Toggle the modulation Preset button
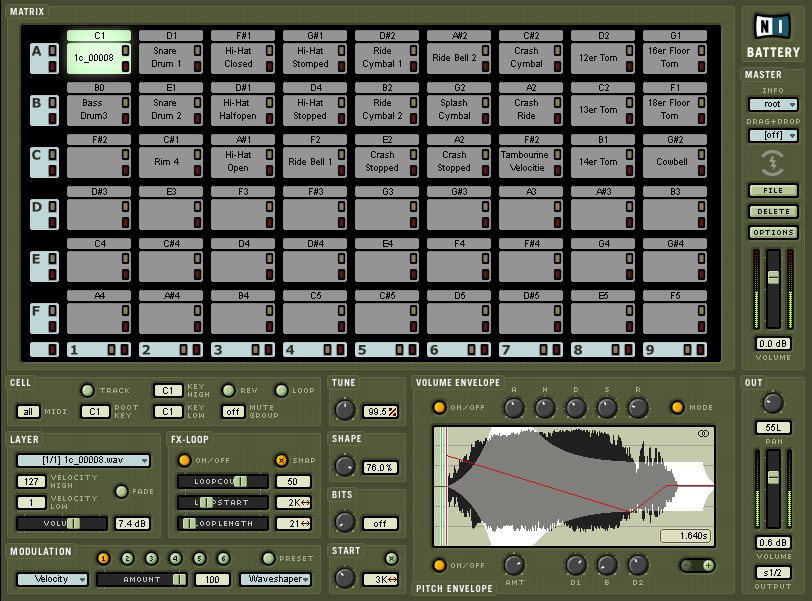Viewport: 812px width, 601px height. 268,558
